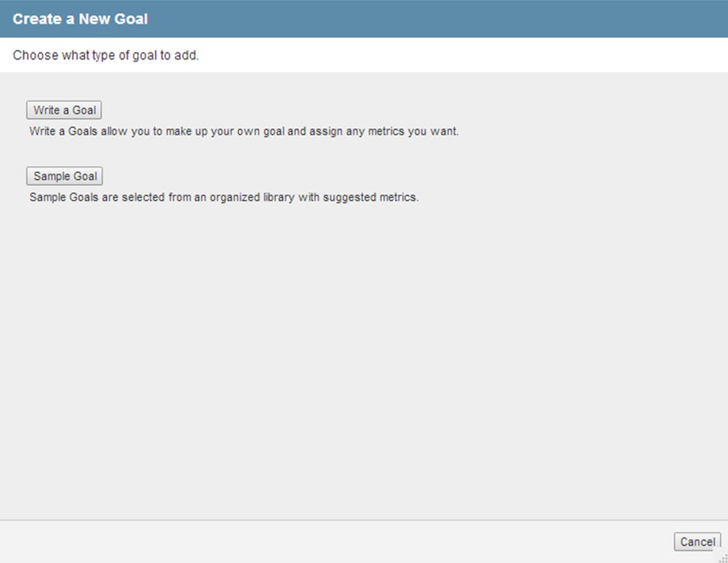Click the Sample Goals description sentence
The image size is (728, 563).
pos(224,198)
